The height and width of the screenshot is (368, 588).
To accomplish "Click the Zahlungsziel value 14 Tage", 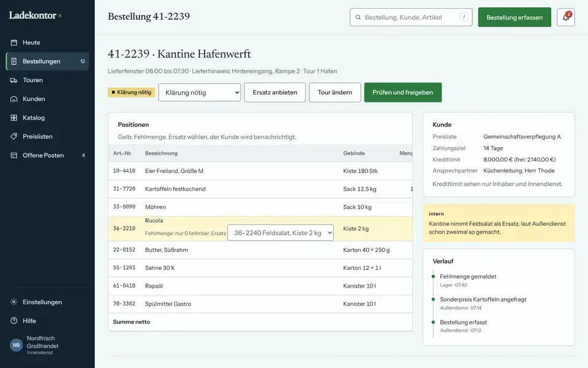I will 493,148.
